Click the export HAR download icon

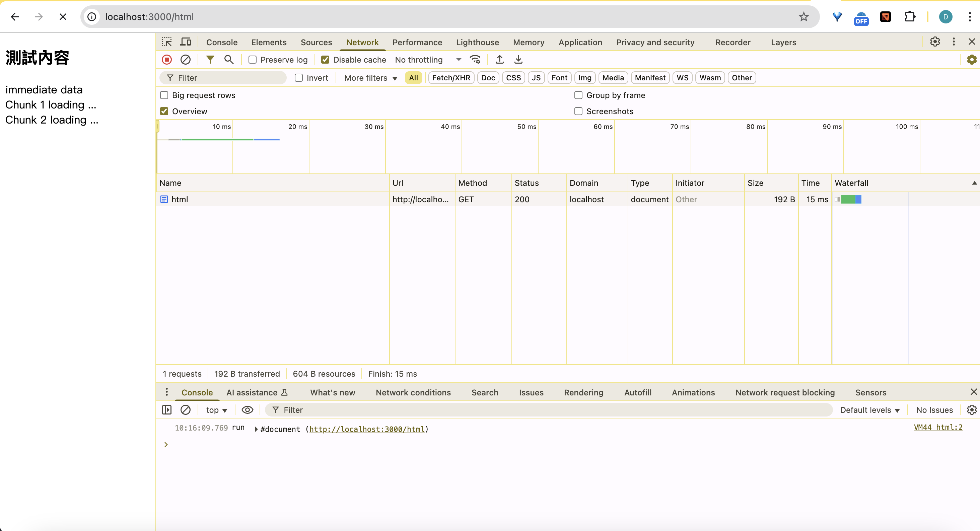[x=518, y=60]
